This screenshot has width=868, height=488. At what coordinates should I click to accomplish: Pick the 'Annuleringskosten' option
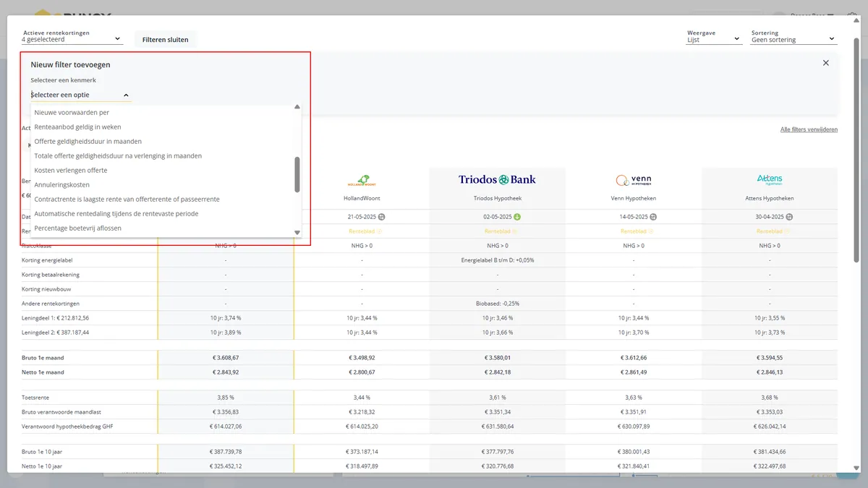pos(166,184)
